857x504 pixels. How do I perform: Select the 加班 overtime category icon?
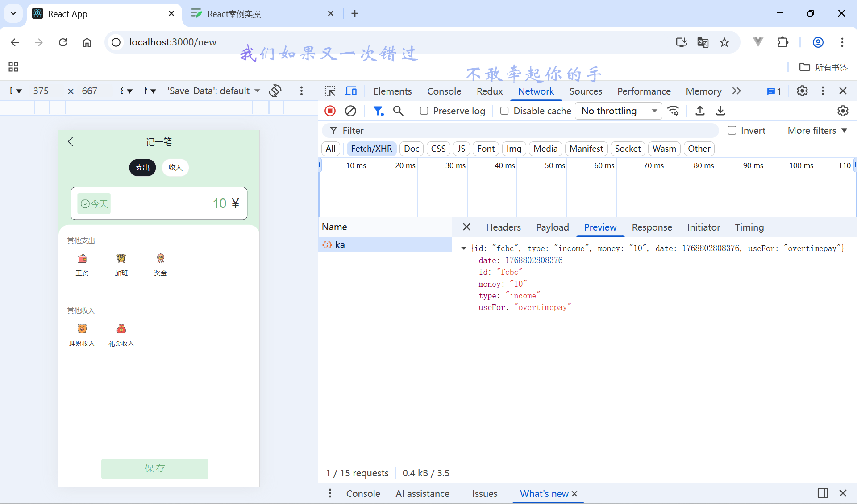click(121, 259)
